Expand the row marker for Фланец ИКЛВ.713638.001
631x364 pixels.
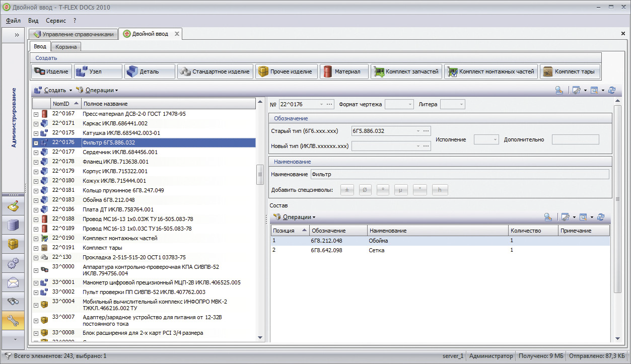pos(36,162)
